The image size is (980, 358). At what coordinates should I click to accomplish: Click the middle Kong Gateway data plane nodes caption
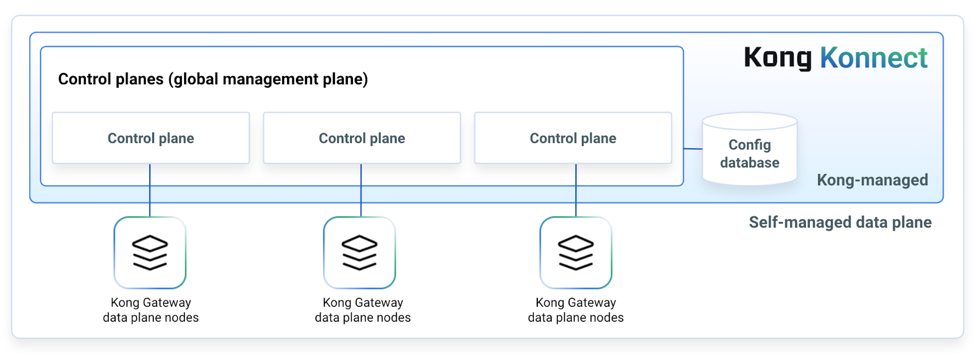pyautogui.click(x=363, y=310)
